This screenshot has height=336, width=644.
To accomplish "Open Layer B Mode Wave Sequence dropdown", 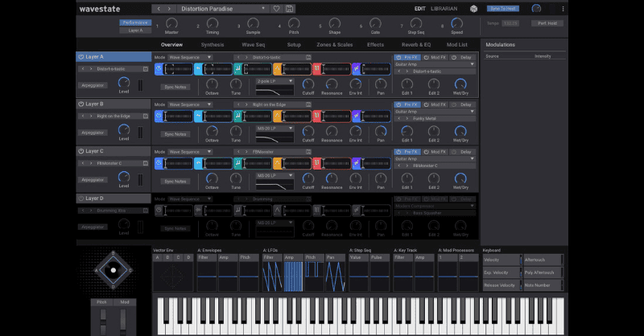I will [190, 104].
